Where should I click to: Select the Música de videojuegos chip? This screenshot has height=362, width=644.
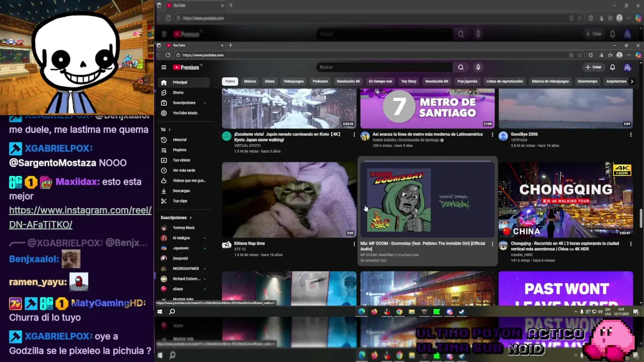tap(550, 81)
